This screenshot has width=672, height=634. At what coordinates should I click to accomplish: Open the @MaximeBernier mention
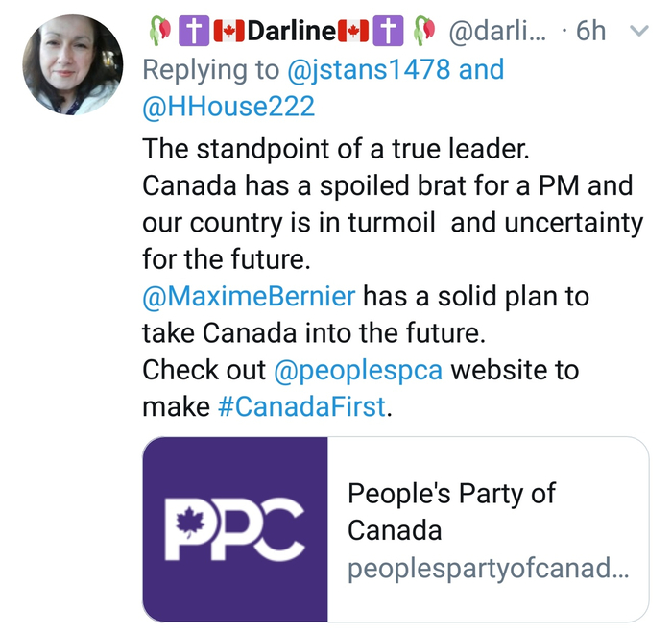tap(250, 294)
